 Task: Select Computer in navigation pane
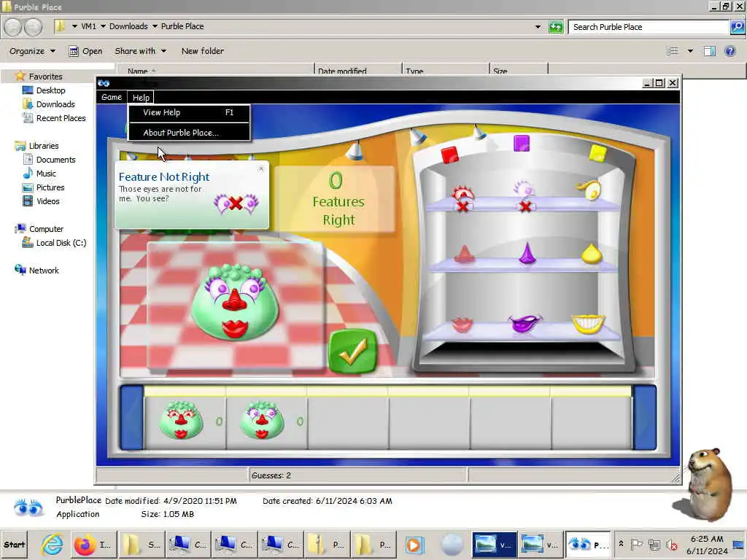pyautogui.click(x=46, y=229)
